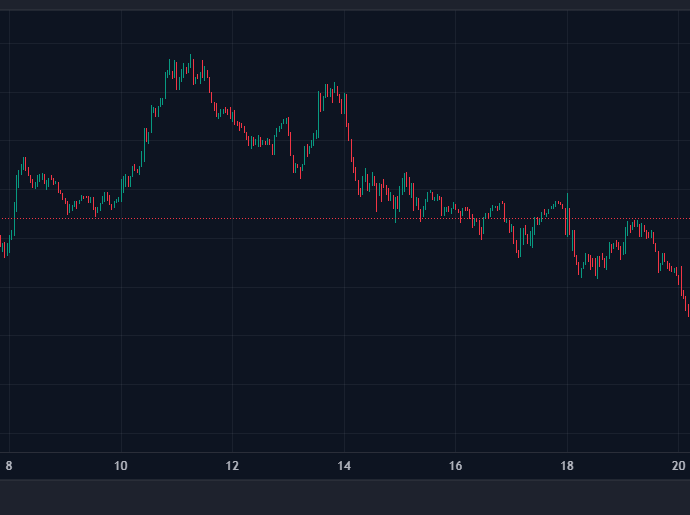Select the "10" date label on time axis
The height and width of the screenshot is (515, 690).
point(121,465)
